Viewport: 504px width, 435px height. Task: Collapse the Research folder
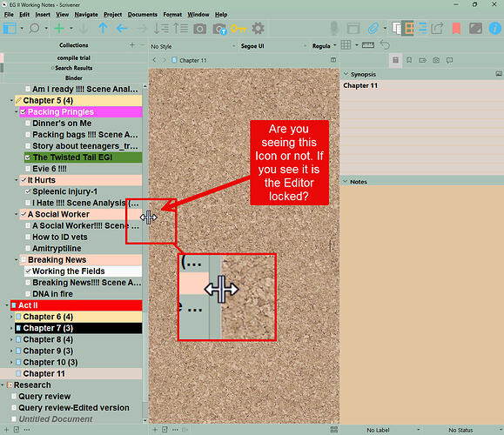click(x=3, y=385)
